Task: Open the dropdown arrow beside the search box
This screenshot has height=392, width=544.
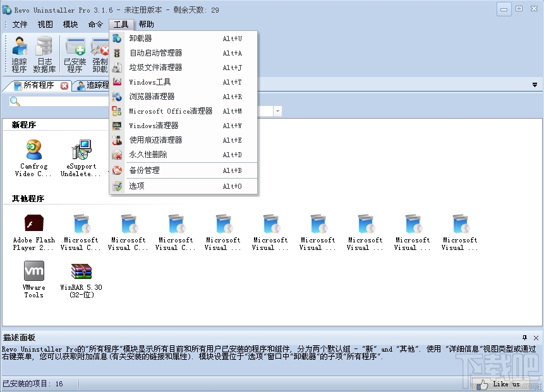Action: point(277,110)
